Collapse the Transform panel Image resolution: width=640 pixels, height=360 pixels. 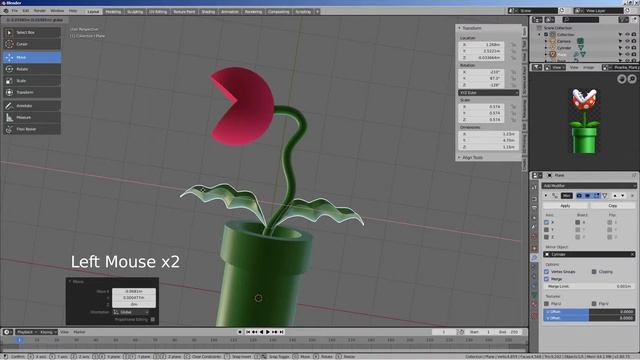click(460, 28)
